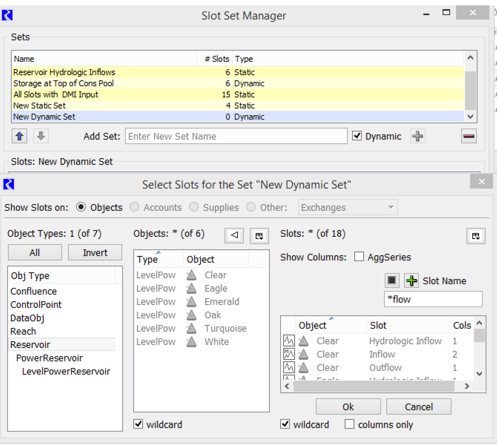The image size is (497, 448).
Task: Click the left-pointing triangle button beside Objects
Action: click(234, 236)
